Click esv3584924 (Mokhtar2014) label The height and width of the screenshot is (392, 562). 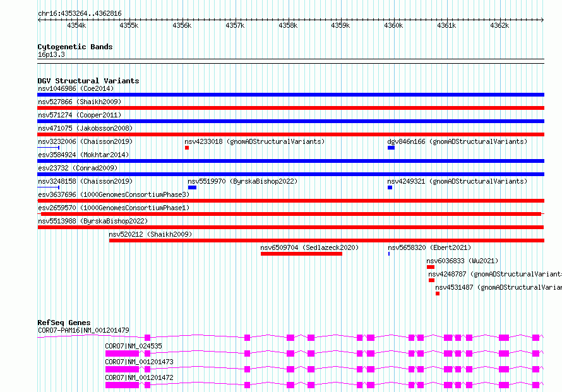coord(83,155)
